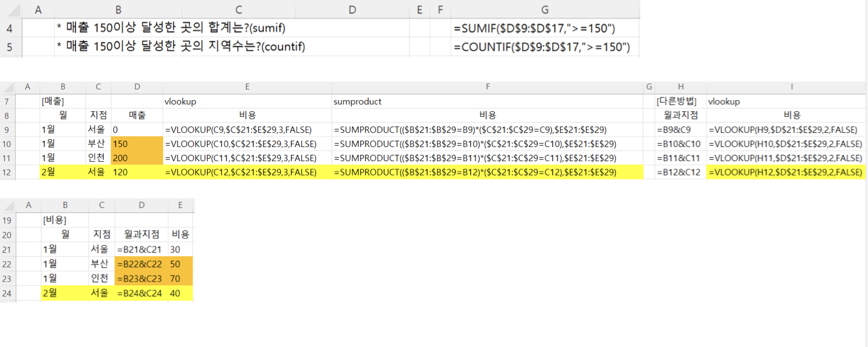Click the =VLOOKUP(C10,...) formula cell

pyautogui.click(x=247, y=144)
